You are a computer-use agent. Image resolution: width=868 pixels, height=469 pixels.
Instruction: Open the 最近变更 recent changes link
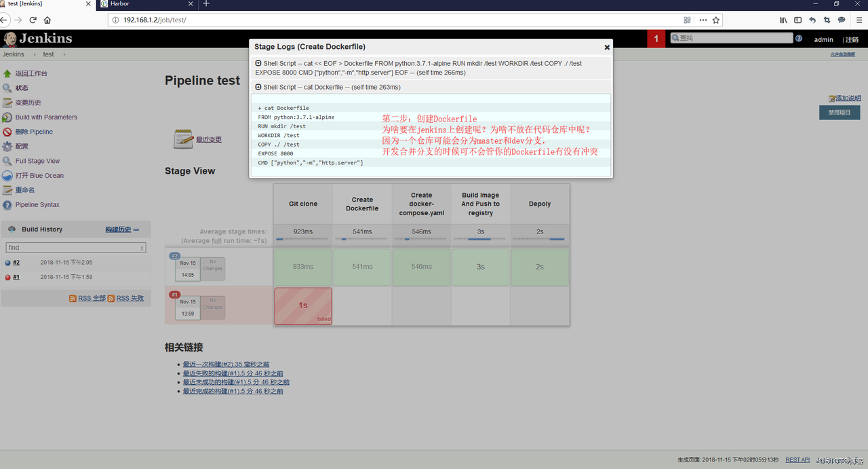(209, 140)
